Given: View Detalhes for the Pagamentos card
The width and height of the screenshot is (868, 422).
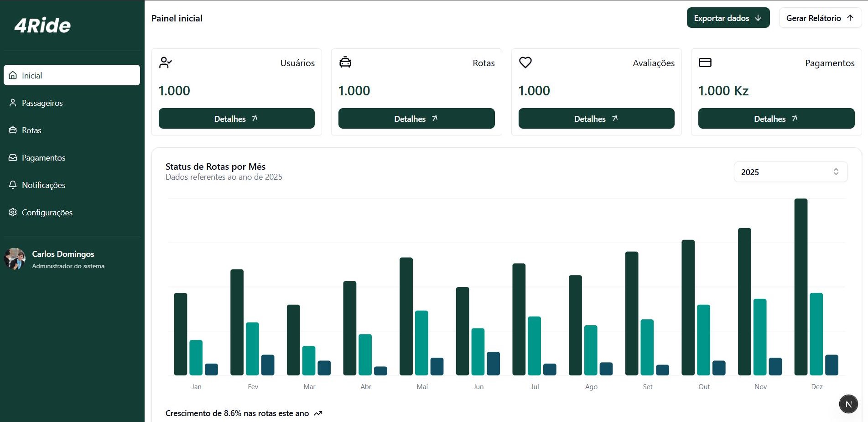Looking at the screenshot, I should coord(776,119).
